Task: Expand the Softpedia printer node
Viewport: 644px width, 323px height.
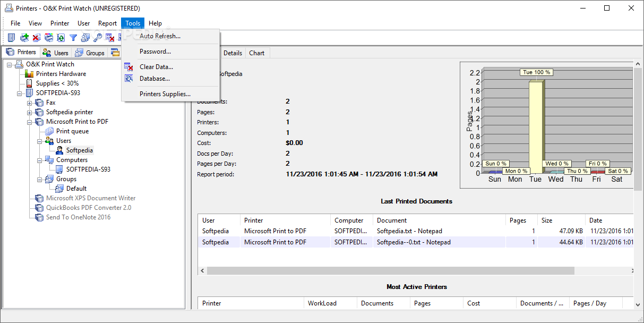Action: coord(30,112)
